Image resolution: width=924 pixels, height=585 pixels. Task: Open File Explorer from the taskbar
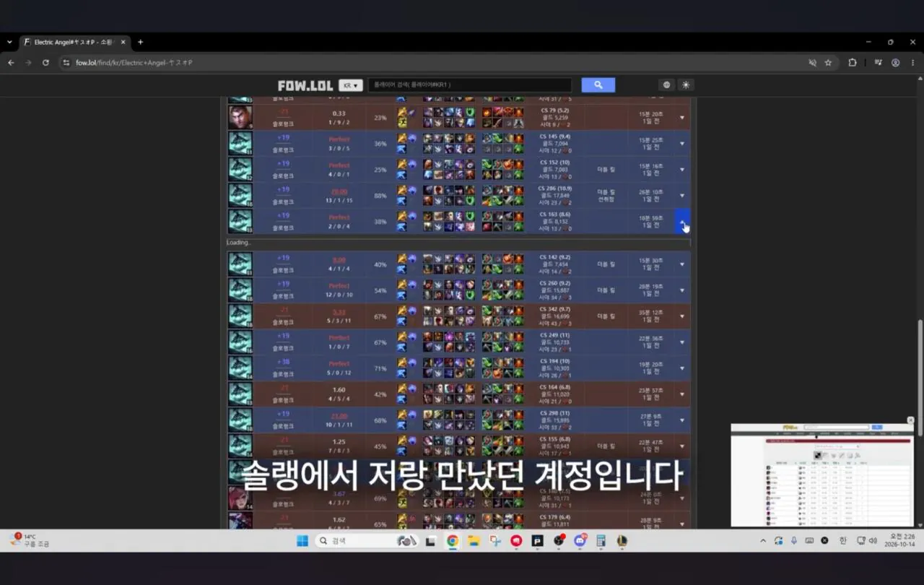(474, 541)
